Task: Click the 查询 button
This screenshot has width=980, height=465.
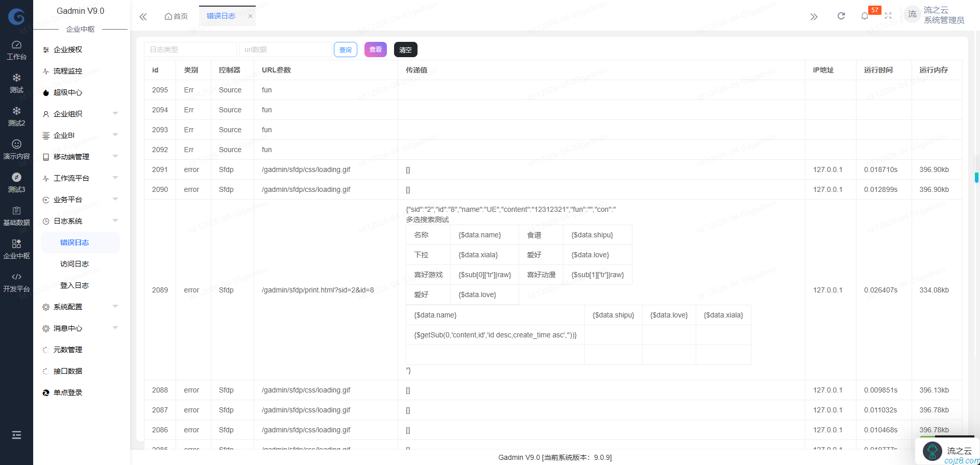Action: coord(346,49)
